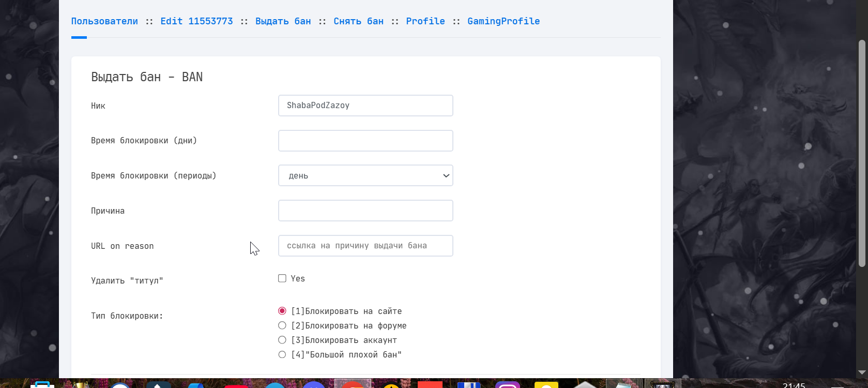
Task: Choose [4]"Большой плохой бан" radio option
Action: 282,354
